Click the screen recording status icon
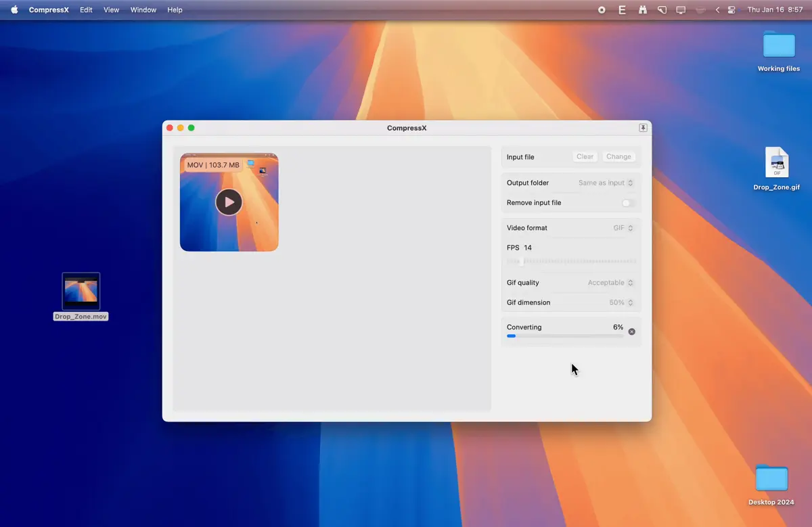The height and width of the screenshot is (527, 812). [x=602, y=9]
